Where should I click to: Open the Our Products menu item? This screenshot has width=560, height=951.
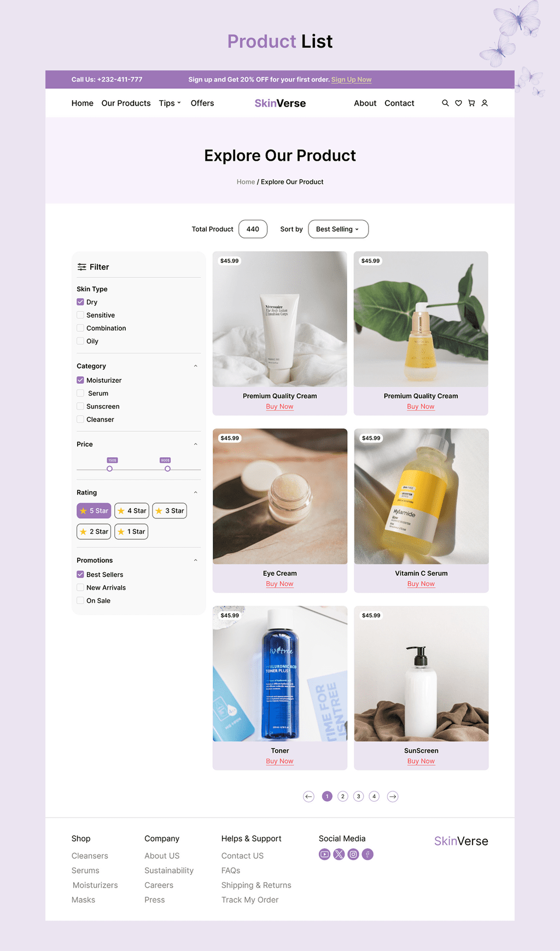[126, 103]
